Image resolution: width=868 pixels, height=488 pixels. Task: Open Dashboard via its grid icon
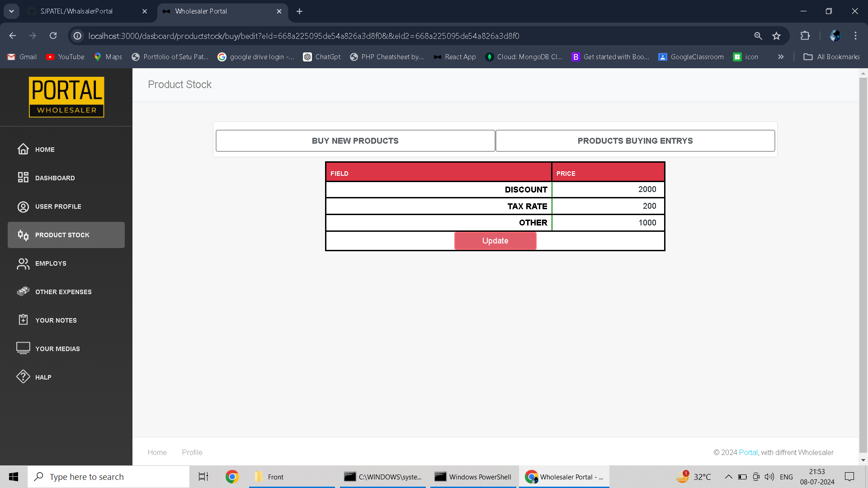pyautogui.click(x=23, y=178)
